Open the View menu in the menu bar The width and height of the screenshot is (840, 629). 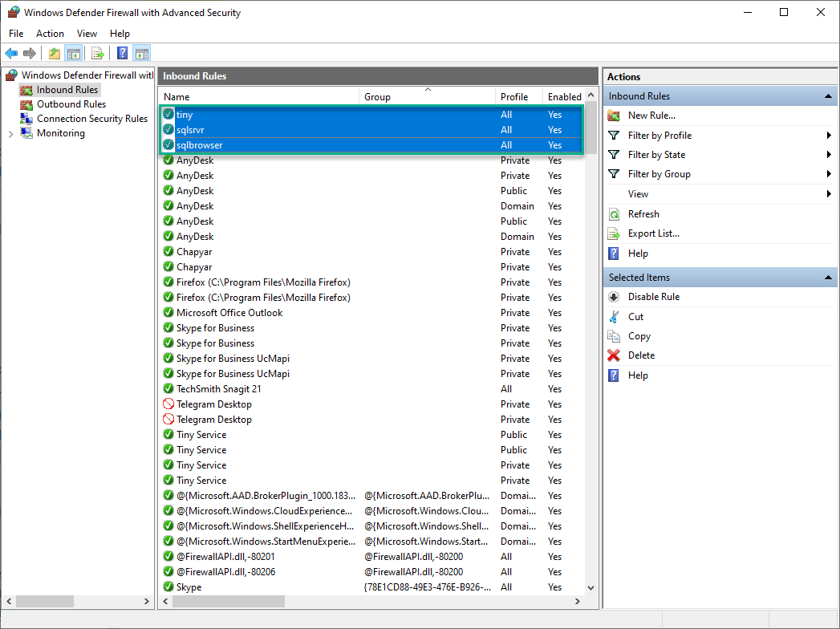87,33
